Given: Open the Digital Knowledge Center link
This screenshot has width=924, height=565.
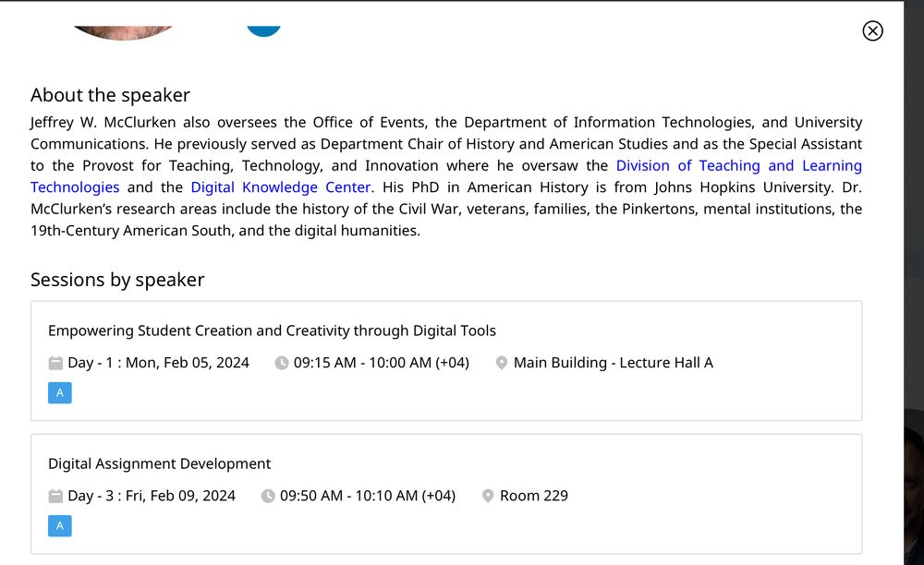Looking at the screenshot, I should pos(281,187).
